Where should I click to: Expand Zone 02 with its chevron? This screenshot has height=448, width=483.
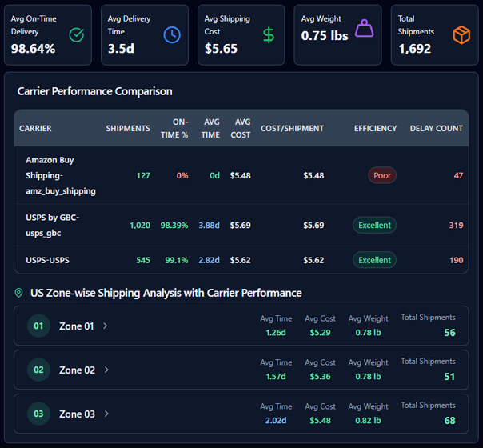106,370
